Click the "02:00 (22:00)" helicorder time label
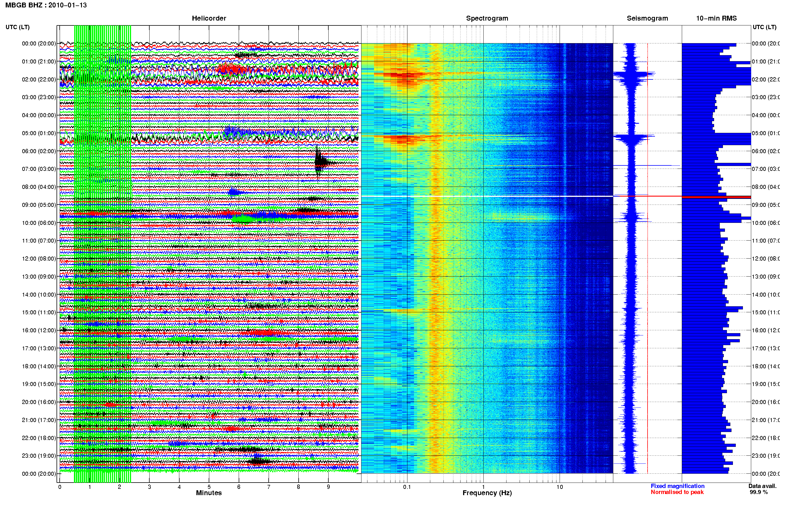812x508 pixels. click(x=39, y=79)
